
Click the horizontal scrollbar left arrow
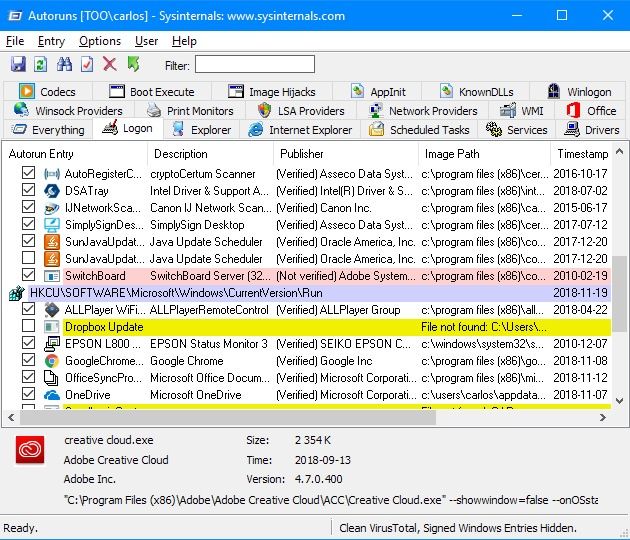coord(11,417)
